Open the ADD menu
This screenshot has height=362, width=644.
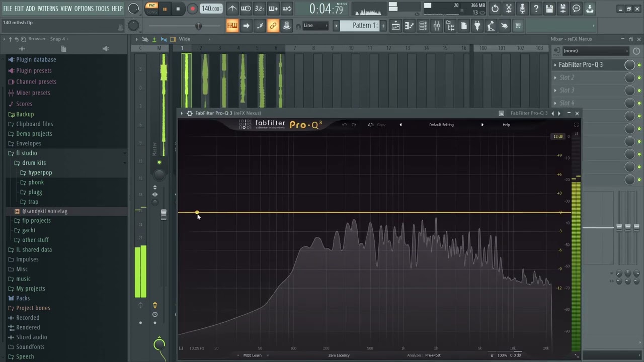pos(31,9)
